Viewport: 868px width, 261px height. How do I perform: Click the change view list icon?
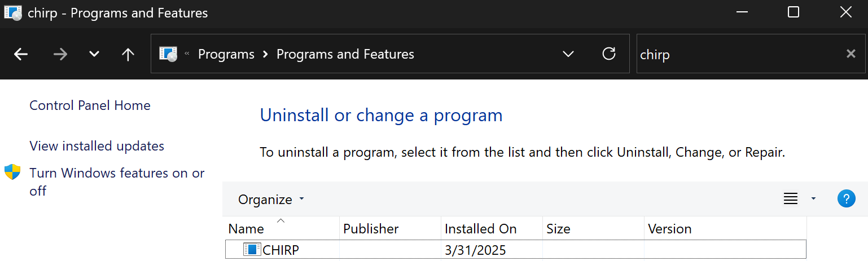791,198
